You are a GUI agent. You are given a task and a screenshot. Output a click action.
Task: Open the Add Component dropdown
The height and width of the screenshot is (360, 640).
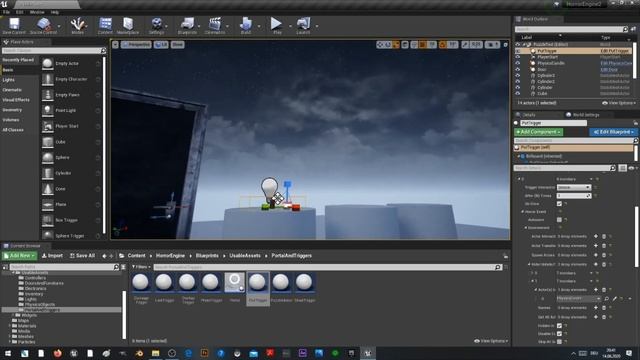538,132
